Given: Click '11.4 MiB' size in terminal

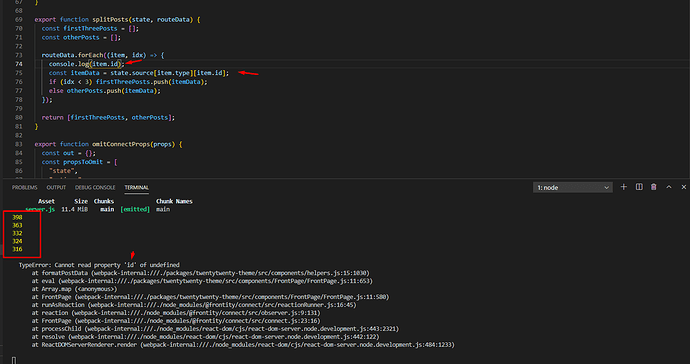Looking at the screenshot, I should point(74,210).
